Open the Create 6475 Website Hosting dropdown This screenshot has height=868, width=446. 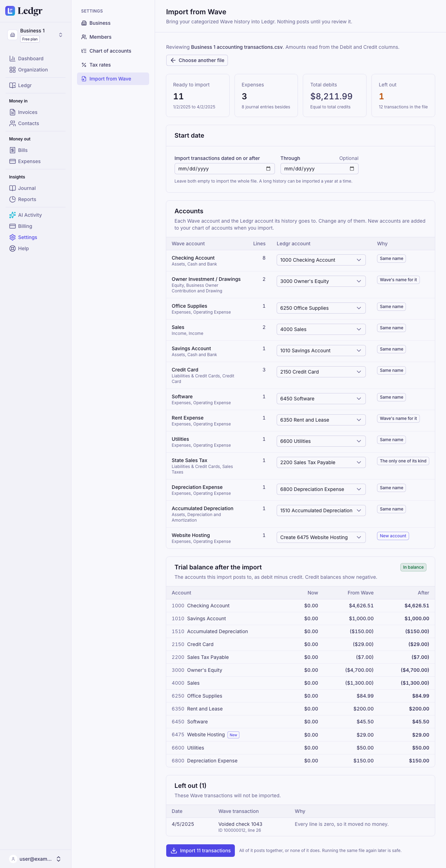[321, 537]
